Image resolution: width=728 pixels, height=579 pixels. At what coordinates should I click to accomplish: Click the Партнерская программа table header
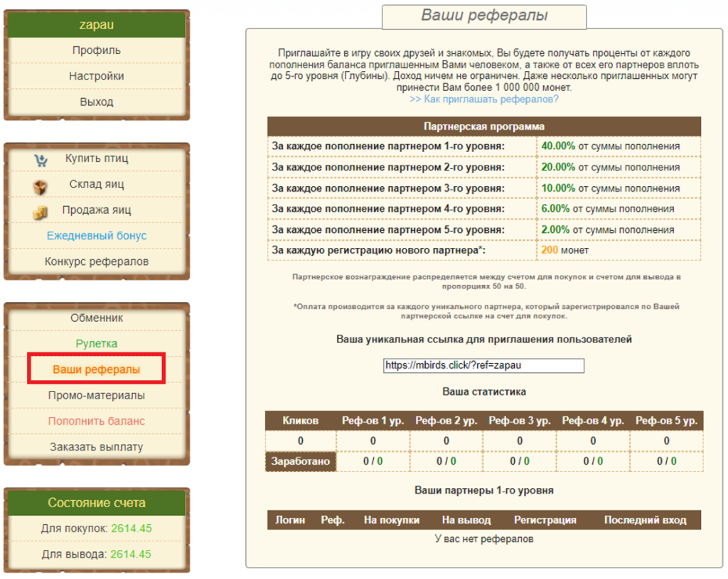(484, 126)
